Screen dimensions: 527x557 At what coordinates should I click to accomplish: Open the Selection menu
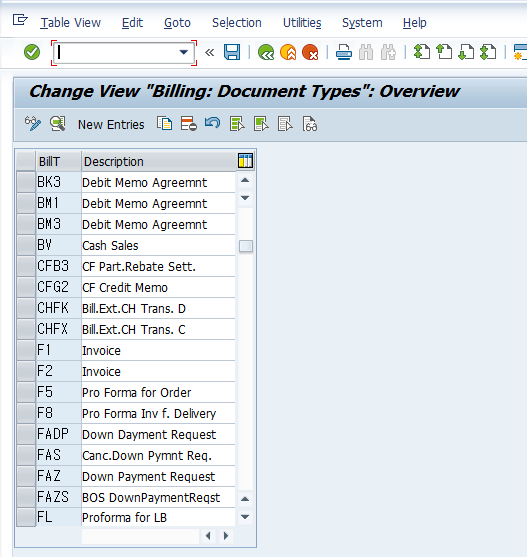click(x=237, y=23)
